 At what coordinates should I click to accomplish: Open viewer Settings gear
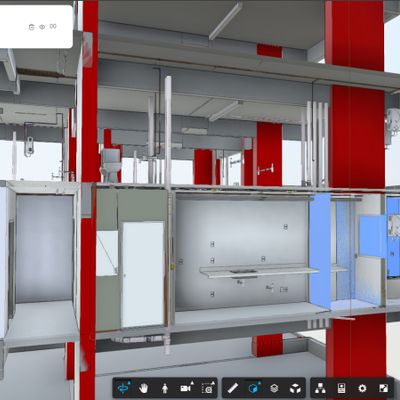pos(362,388)
